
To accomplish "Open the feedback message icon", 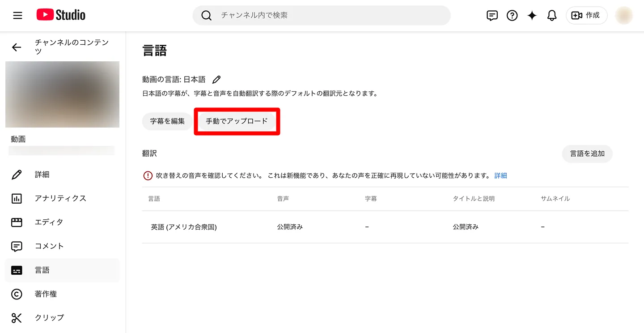I will [492, 16].
